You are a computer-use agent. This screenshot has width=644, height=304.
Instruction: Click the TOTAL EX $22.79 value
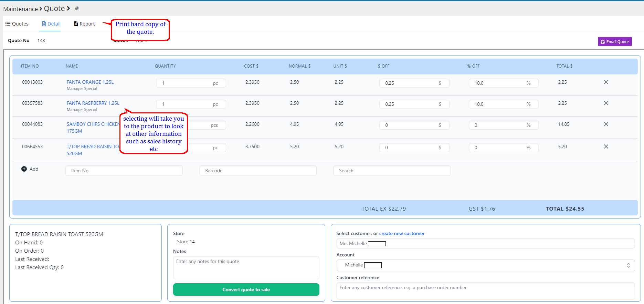[x=383, y=209]
